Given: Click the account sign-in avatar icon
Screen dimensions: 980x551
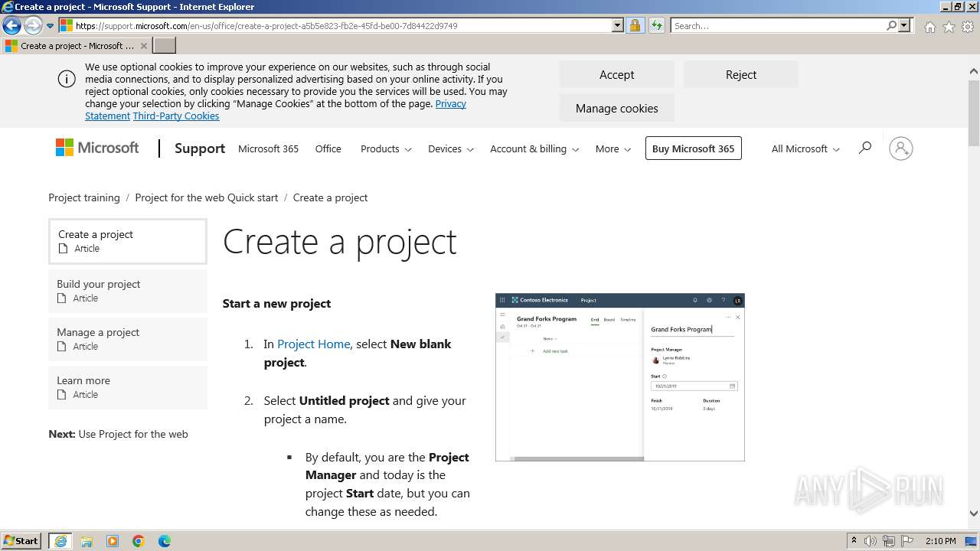Looking at the screenshot, I should click(900, 148).
